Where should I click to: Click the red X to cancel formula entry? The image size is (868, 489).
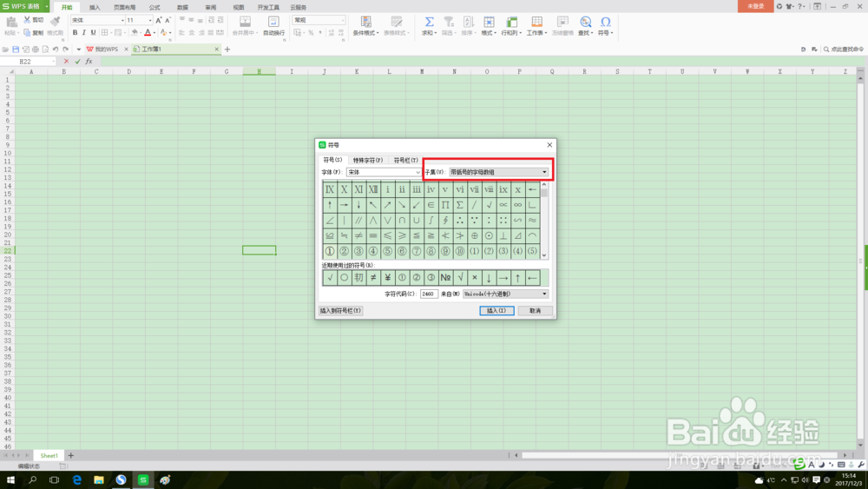(67, 62)
